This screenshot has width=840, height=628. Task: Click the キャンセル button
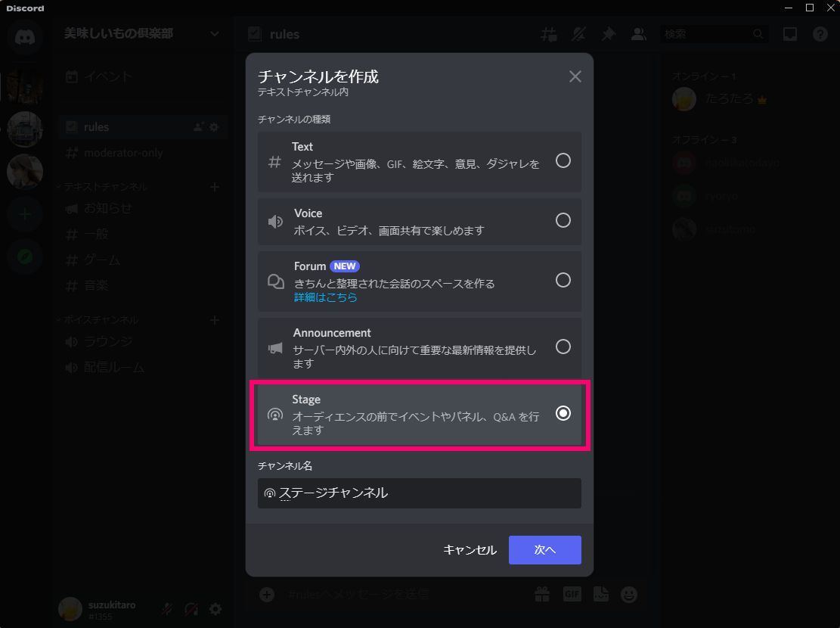tap(470, 550)
